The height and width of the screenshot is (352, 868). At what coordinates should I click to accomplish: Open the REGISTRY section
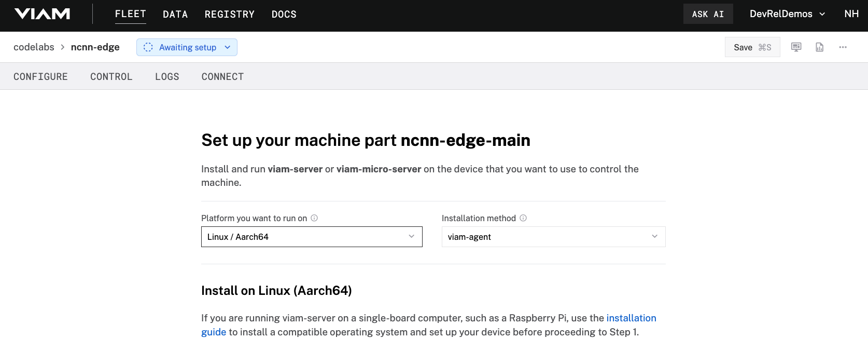tap(230, 15)
